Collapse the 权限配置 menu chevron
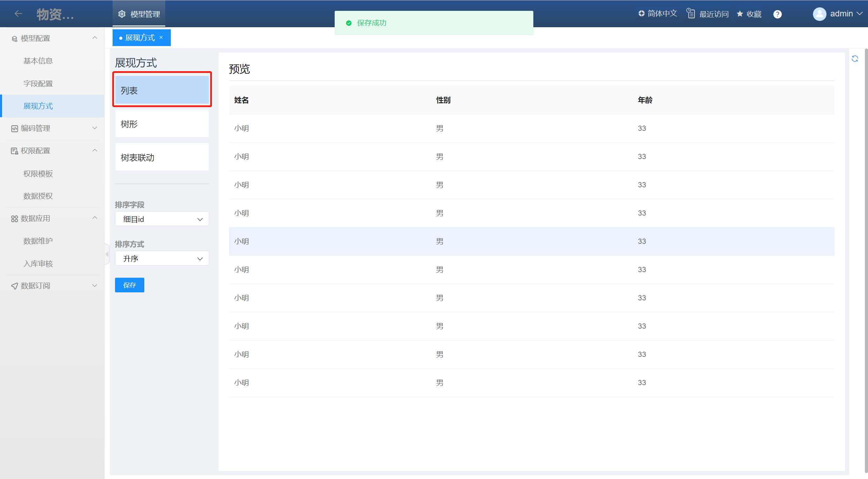Screen dimensions: 868x479 point(95,150)
